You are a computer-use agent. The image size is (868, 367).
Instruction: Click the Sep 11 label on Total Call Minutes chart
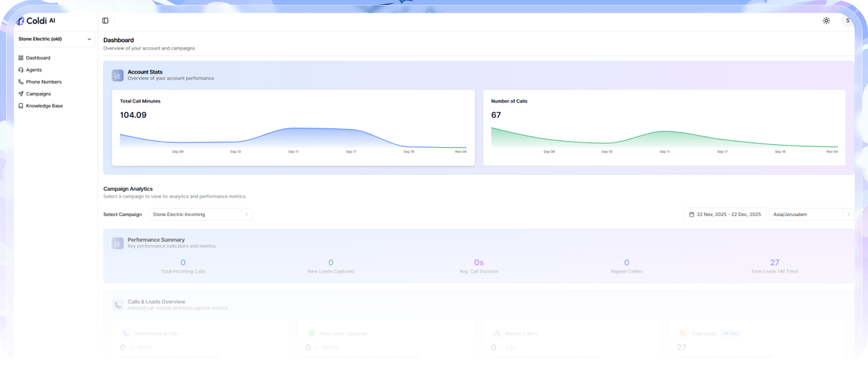coord(293,152)
